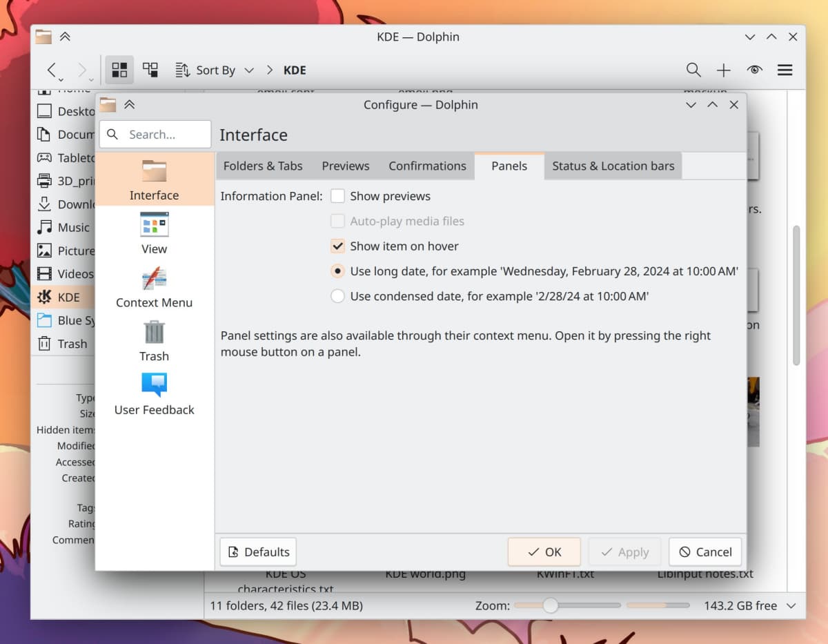
Task: Focus the Search field in Configure dialog
Action: coord(155,134)
